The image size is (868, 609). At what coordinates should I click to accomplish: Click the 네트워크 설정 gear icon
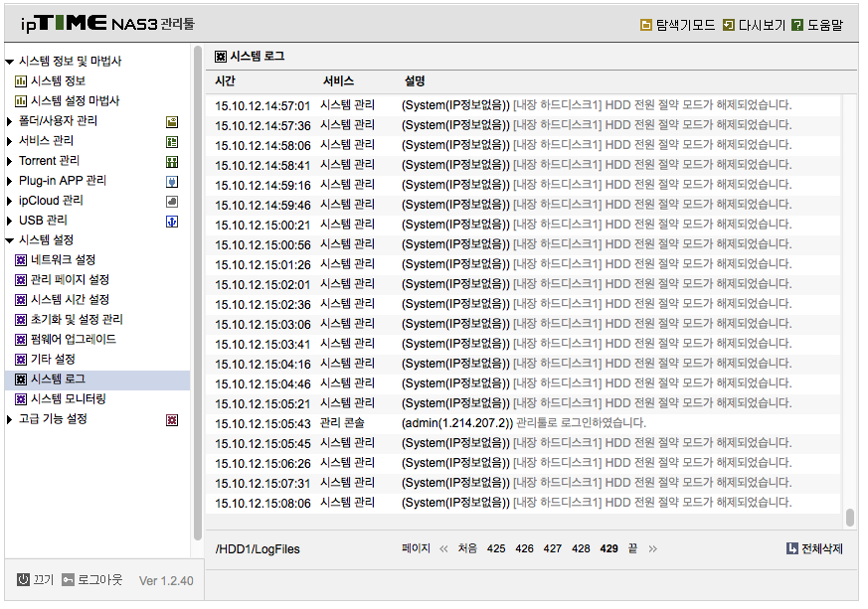(x=21, y=260)
